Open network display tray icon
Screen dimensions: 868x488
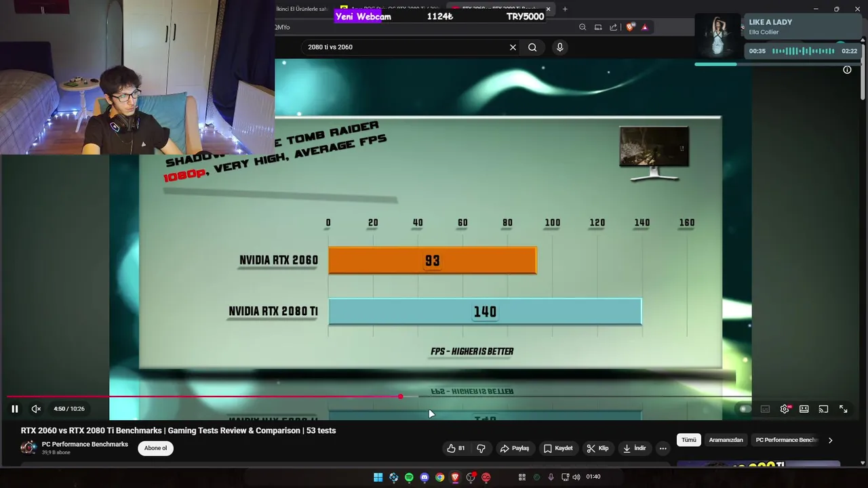click(565, 477)
